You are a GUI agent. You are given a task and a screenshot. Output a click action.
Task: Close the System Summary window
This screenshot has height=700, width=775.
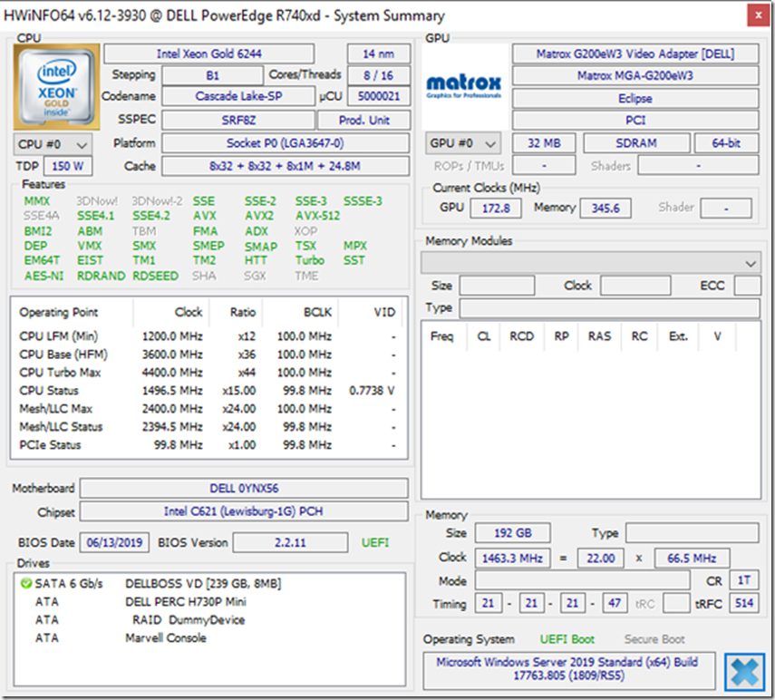[x=758, y=15]
